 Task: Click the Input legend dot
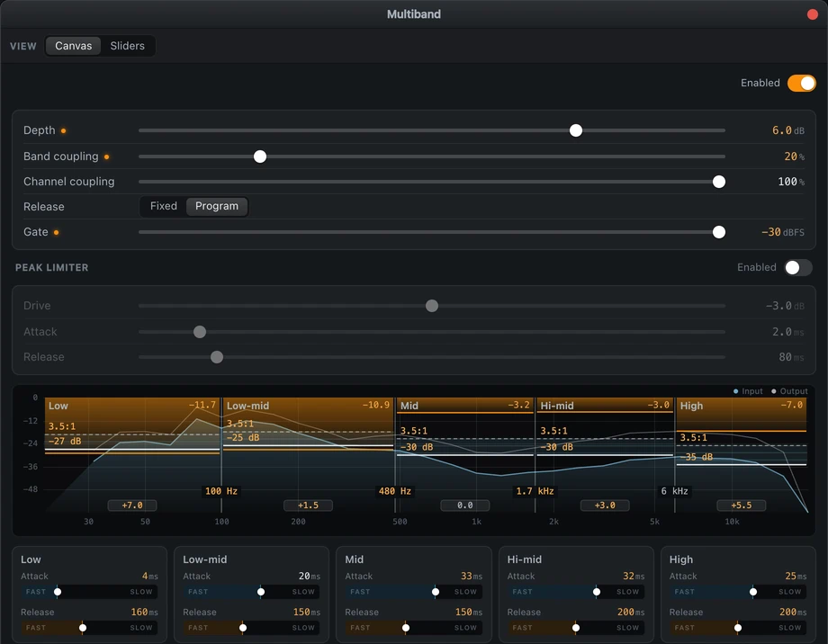pos(735,391)
